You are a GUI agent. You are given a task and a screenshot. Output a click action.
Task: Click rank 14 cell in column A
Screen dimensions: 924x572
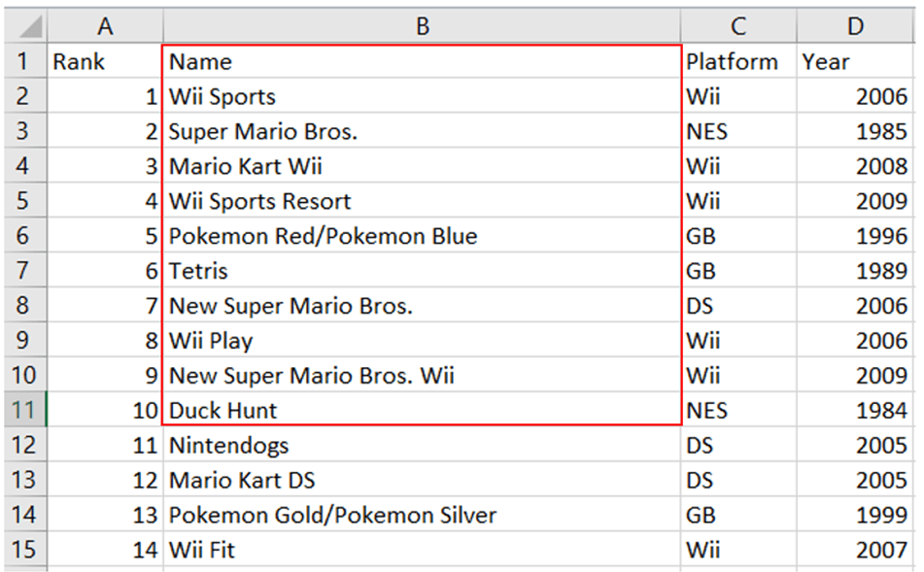coord(105,550)
